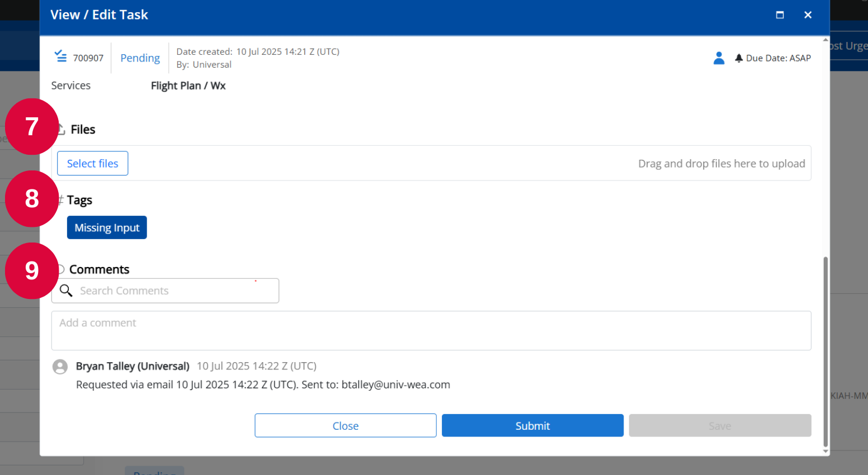Click the Due Date bell icon
This screenshot has width=868, height=475.
click(x=739, y=58)
